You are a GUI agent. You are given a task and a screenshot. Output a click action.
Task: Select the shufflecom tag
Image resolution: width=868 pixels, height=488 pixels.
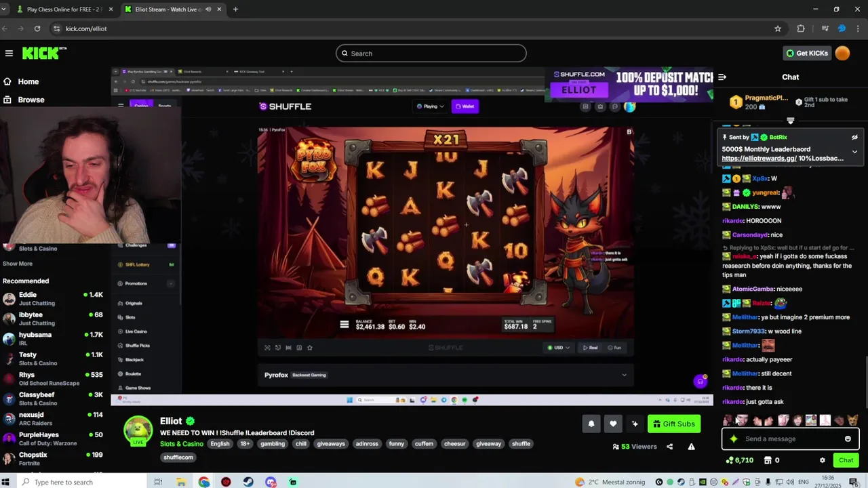click(x=178, y=457)
